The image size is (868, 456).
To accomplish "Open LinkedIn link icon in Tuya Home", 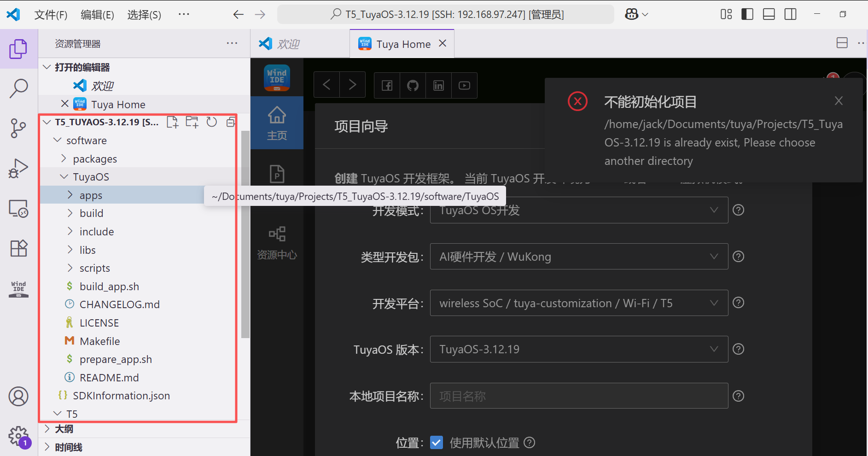I will point(439,85).
